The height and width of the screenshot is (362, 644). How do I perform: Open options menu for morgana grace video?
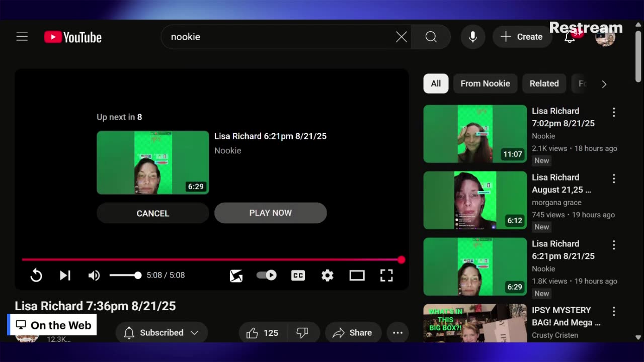614,178
